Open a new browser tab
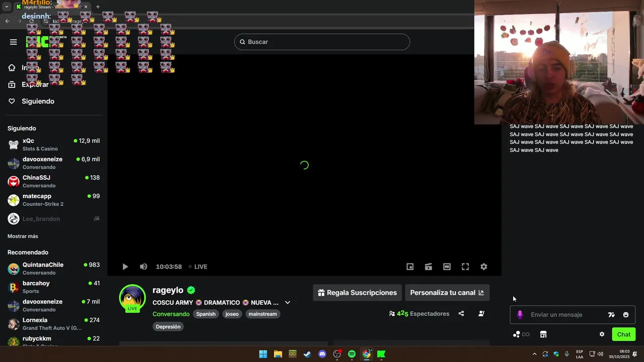 click(98, 7)
